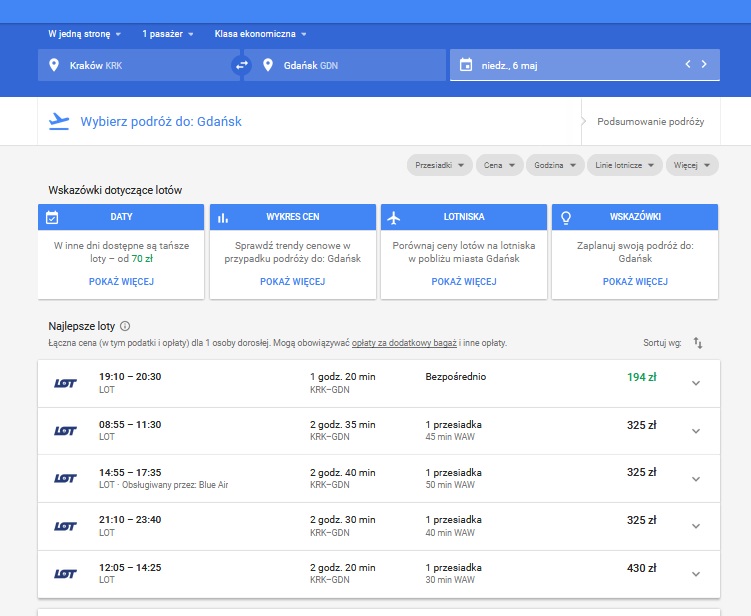Open the Klasa ekonomiczna class dropdown
Viewport: 751px width, 616px height.
point(261,34)
